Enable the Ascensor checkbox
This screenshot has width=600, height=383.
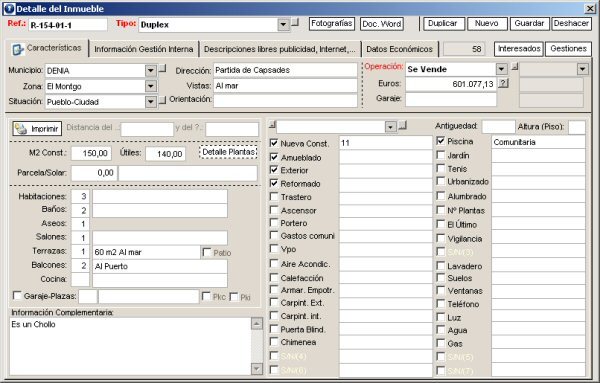tap(274, 210)
